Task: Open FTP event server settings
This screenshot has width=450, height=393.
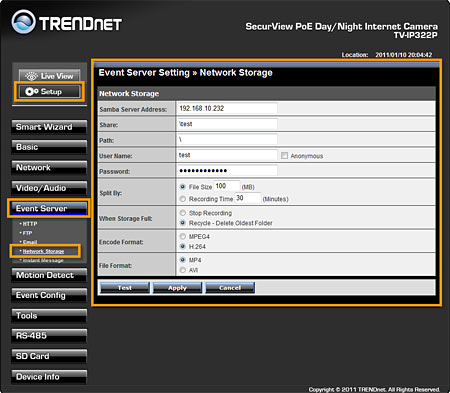Action: 27,233
